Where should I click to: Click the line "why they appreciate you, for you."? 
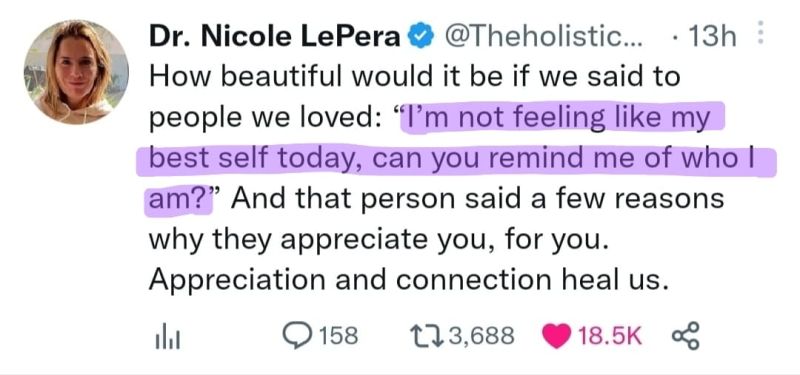(x=379, y=239)
